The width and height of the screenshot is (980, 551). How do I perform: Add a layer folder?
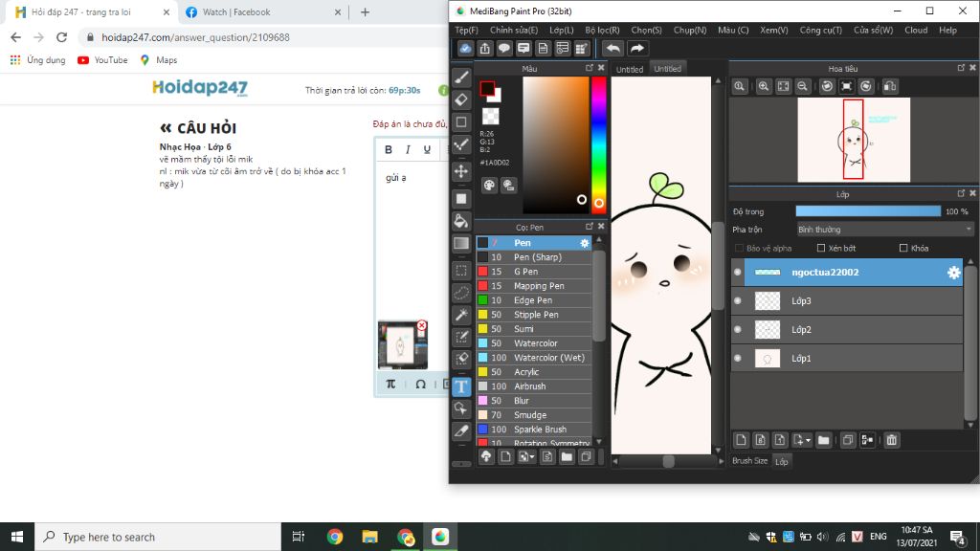pyautogui.click(x=823, y=440)
